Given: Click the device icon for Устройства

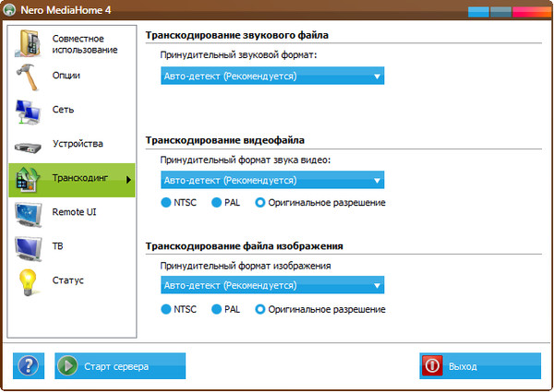Looking at the screenshot, I should pos(28,145).
